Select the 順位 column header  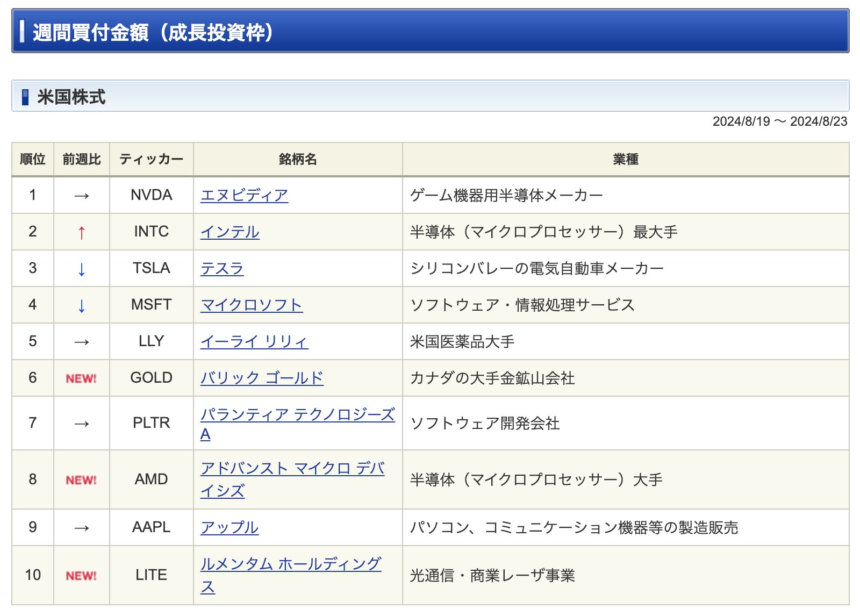click(33, 159)
